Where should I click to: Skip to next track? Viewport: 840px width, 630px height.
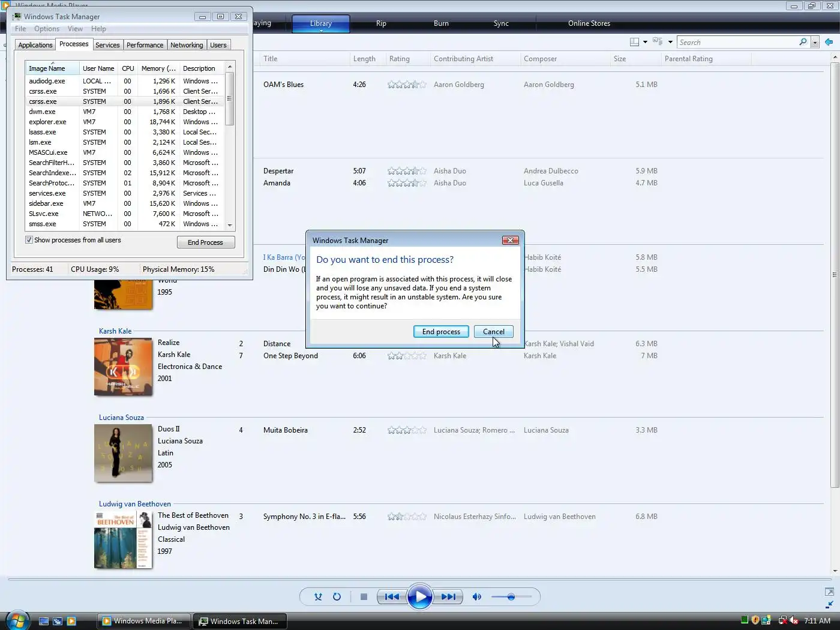point(448,597)
